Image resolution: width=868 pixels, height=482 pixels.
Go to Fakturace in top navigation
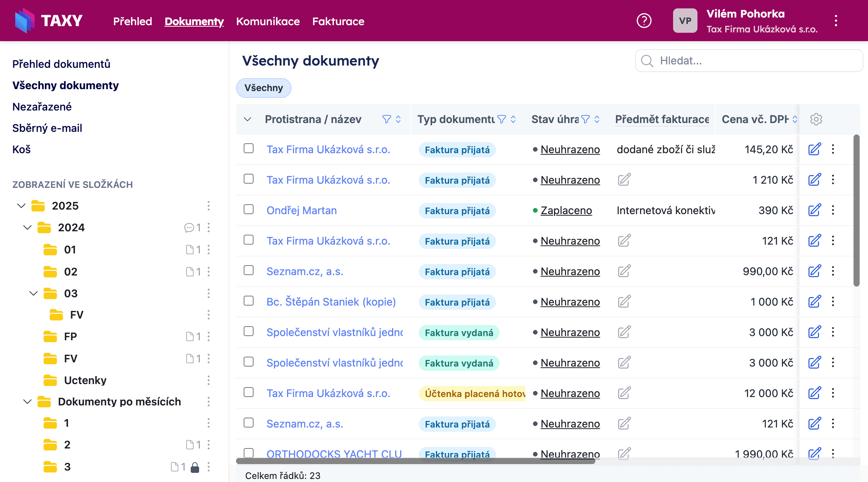pos(338,21)
